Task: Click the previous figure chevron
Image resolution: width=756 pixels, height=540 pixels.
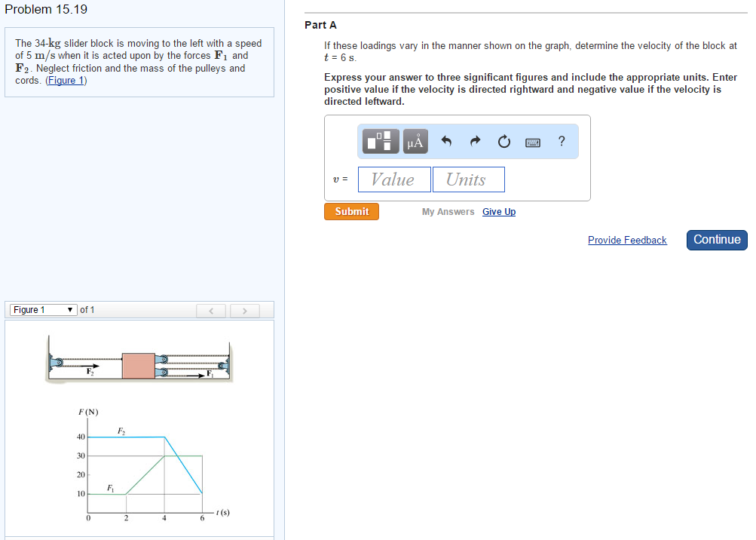Action: [211, 310]
